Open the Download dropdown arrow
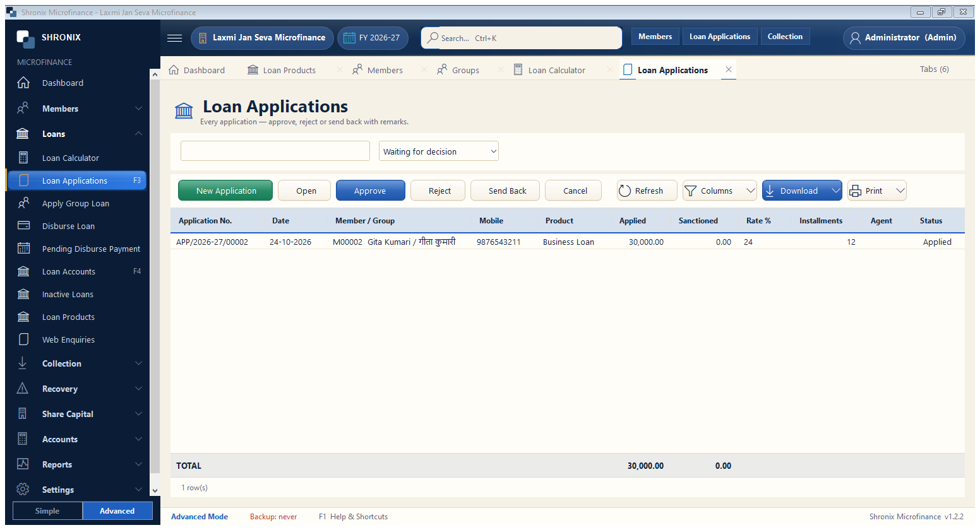Viewport: 980px width, 530px height. point(835,191)
